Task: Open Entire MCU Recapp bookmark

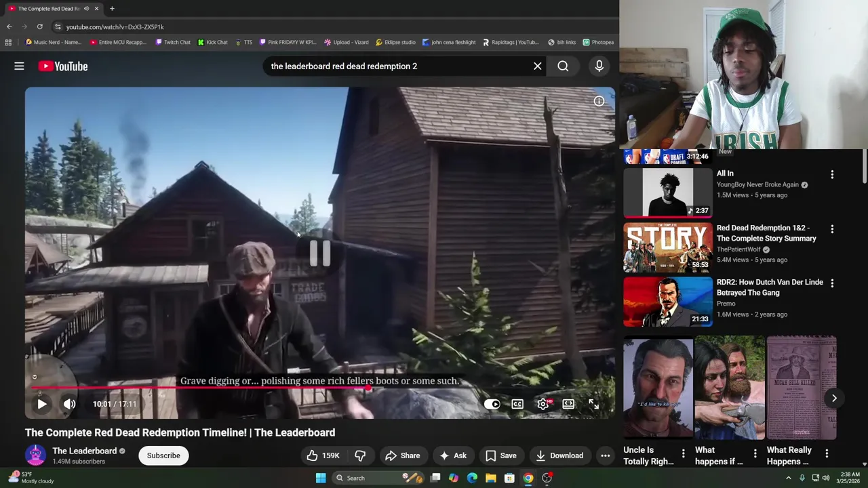Action: [118, 42]
